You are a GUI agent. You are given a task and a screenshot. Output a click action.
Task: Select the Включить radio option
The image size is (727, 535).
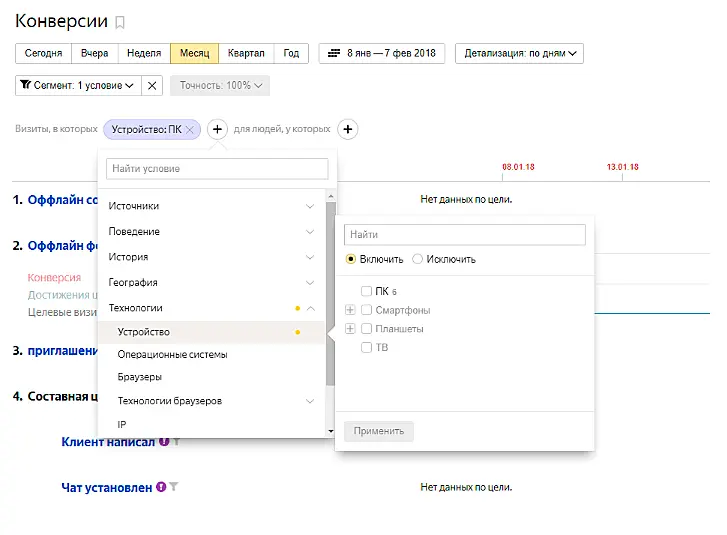pos(350,259)
